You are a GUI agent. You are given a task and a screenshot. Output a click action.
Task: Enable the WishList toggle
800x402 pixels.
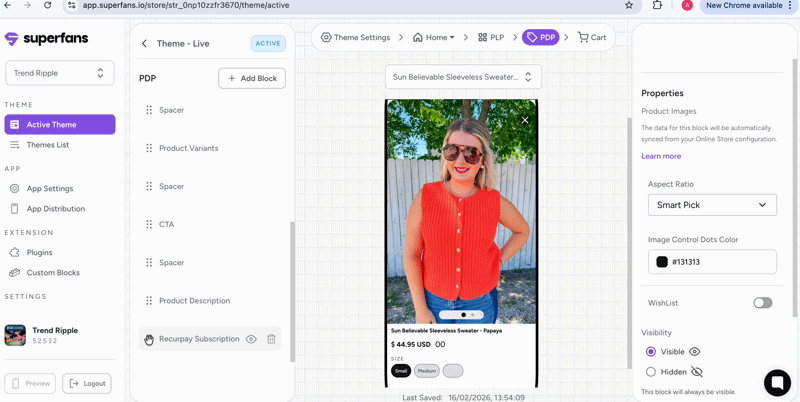click(x=762, y=303)
